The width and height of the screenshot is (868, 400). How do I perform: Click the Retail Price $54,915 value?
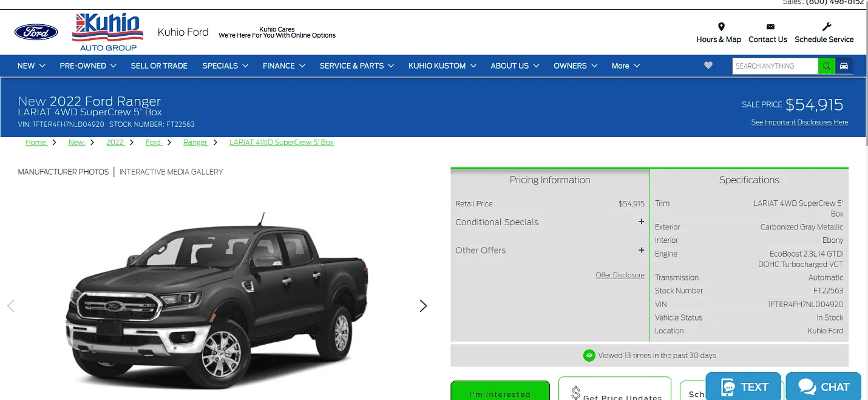631,204
